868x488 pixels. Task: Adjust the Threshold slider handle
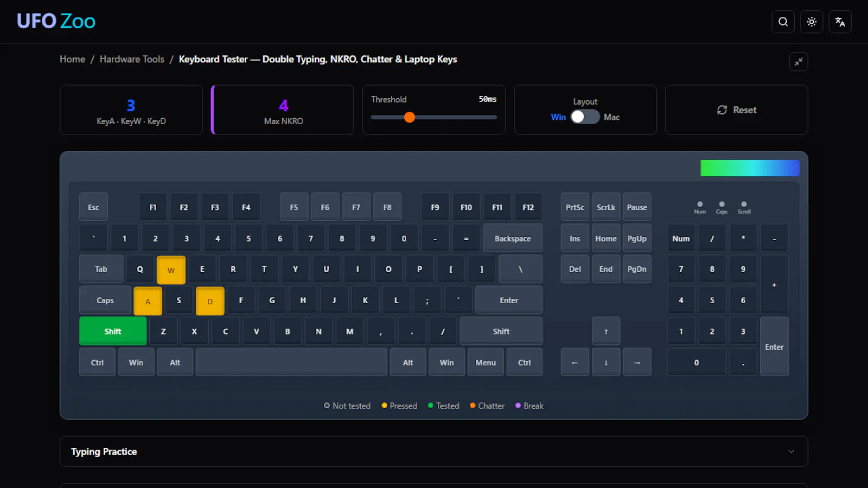[x=410, y=117]
